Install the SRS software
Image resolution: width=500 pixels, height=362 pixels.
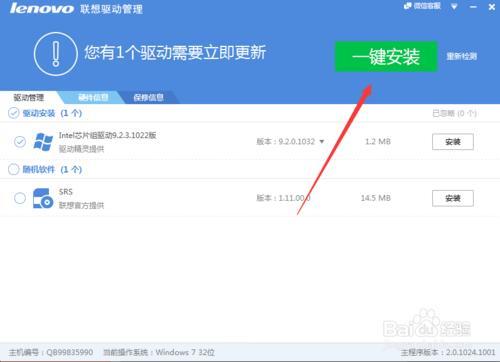pos(453,198)
